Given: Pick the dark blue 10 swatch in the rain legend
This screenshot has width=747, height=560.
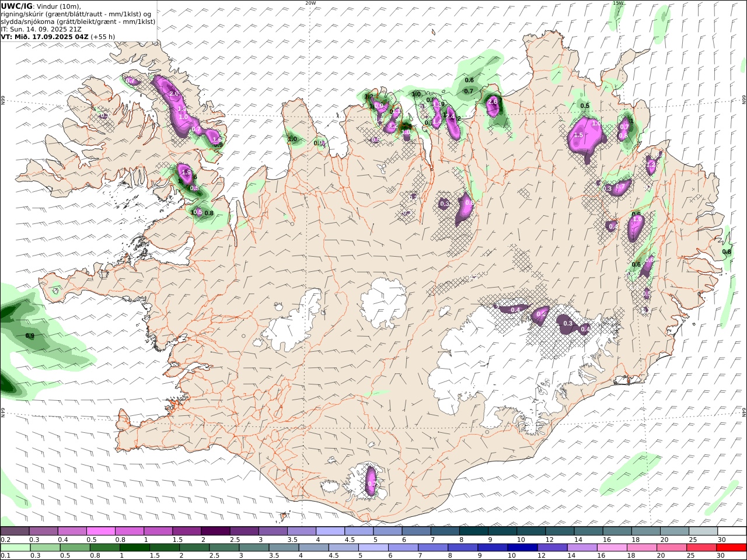Looking at the screenshot, I should (523, 548).
